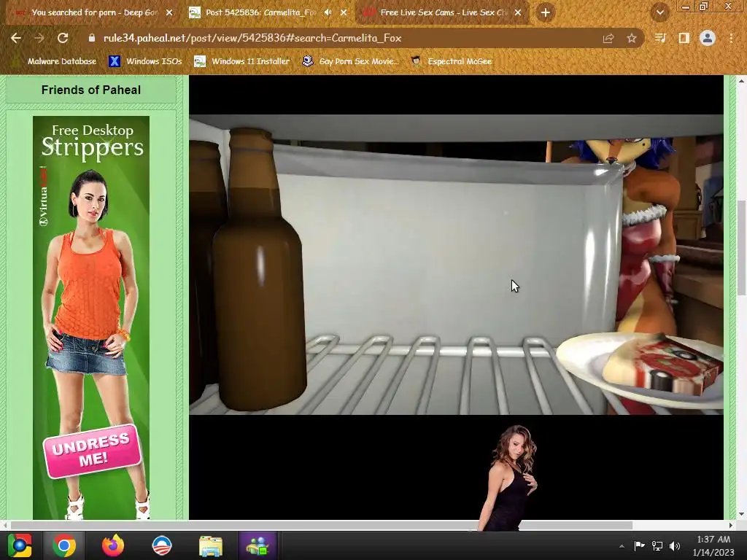Click the pink 'UNDRESS ME!' ad button
747x560 pixels.
[x=93, y=451]
